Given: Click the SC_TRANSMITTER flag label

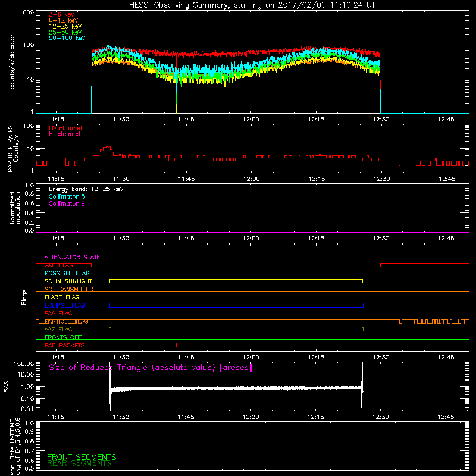Looking at the screenshot, I should click(69, 289).
